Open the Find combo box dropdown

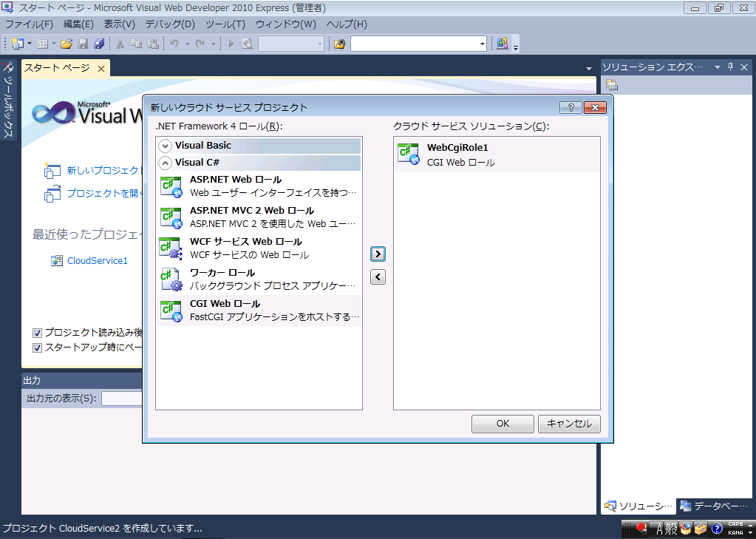(482, 44)
